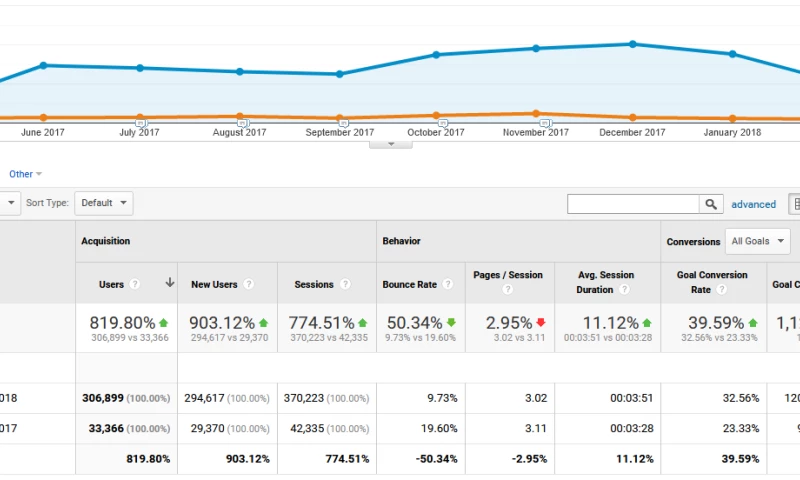Open the Sort Type Default dropdown
The height and width of the screenshot is (480, 800).
(104, 203)
